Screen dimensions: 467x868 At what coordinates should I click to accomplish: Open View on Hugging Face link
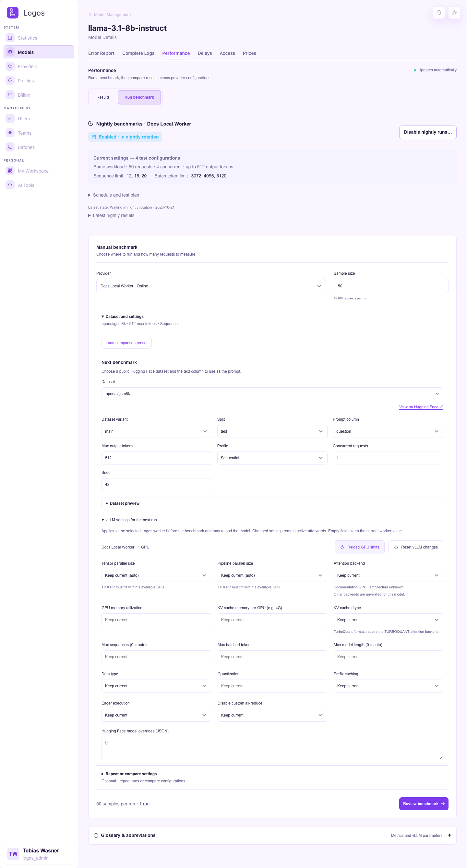click(421, 407)
